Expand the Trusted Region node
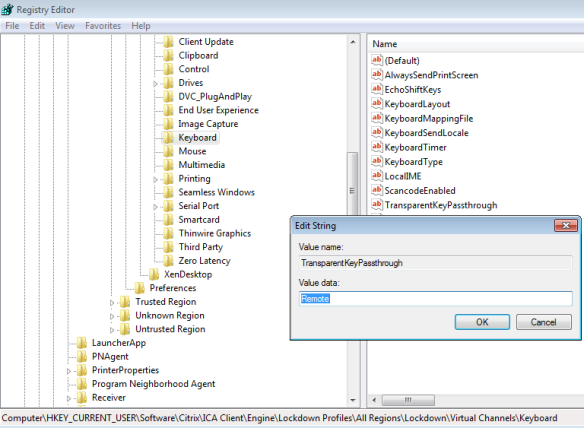 [x=112, y=302]
